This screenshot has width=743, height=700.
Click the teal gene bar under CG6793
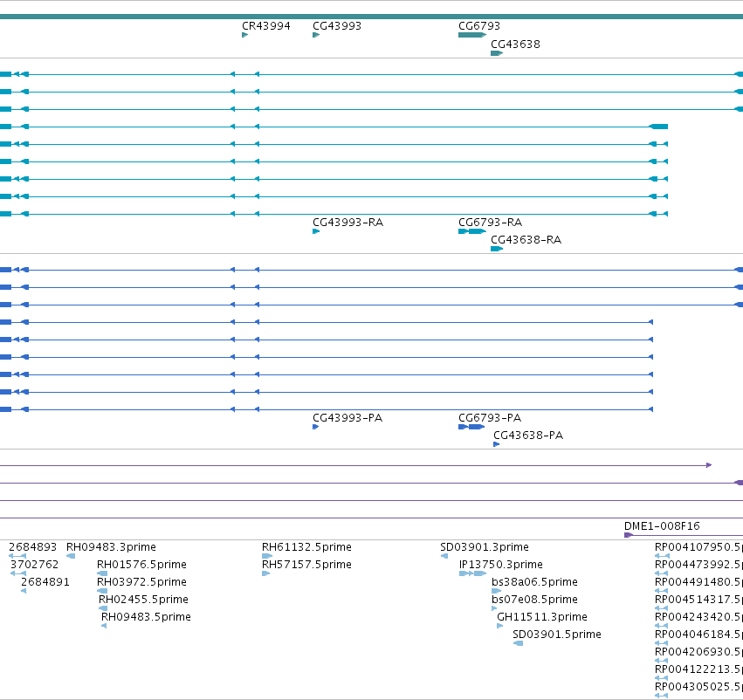(472, 35)
